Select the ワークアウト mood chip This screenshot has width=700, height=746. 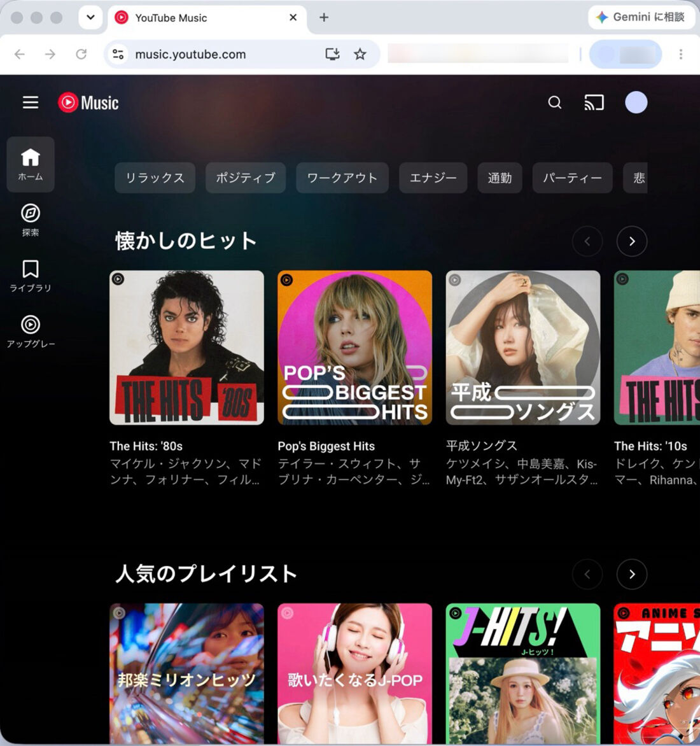342,178
